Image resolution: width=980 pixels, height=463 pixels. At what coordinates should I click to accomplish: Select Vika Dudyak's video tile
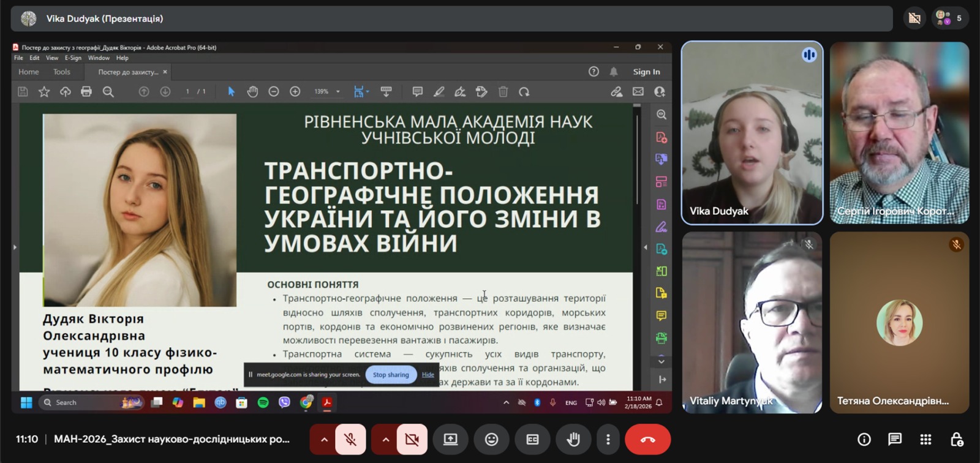pyautogui.click(x=752, y=133)
